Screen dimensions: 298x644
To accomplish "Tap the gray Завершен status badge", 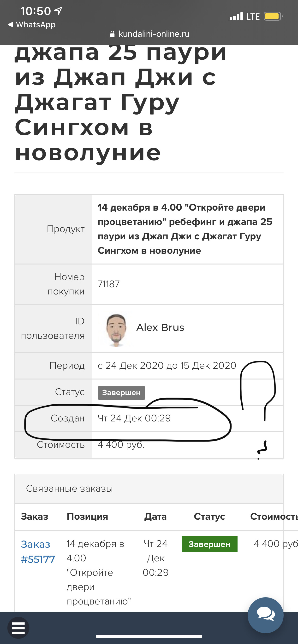I will click(121, 392).
